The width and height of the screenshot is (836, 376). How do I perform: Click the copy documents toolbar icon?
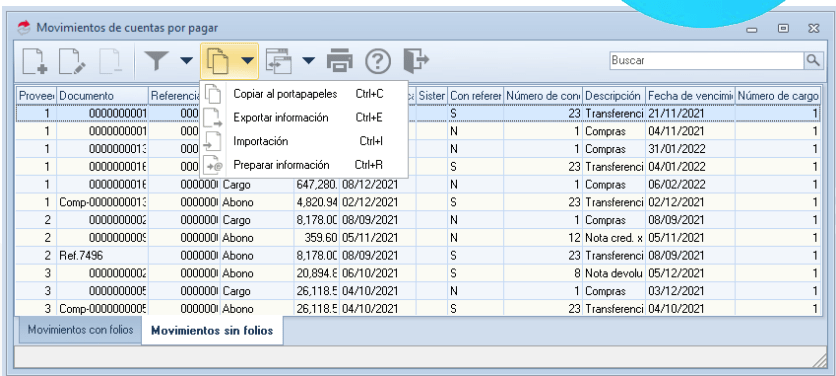point(218,61)
